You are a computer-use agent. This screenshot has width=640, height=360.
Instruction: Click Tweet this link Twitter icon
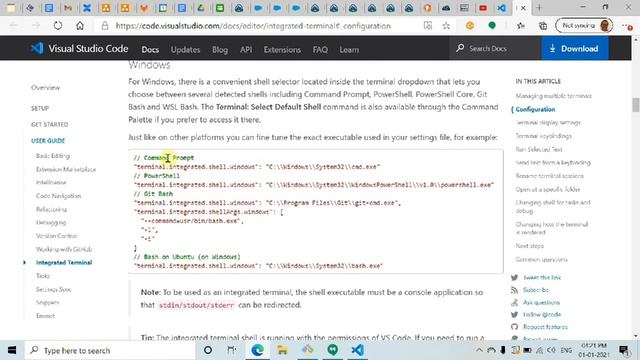(514, 278)
